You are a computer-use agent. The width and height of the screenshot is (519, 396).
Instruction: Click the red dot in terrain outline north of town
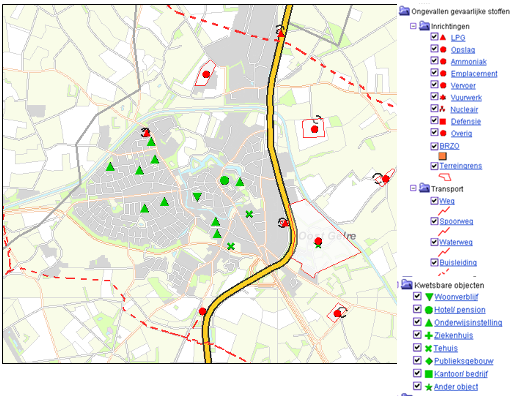[206, 74]
